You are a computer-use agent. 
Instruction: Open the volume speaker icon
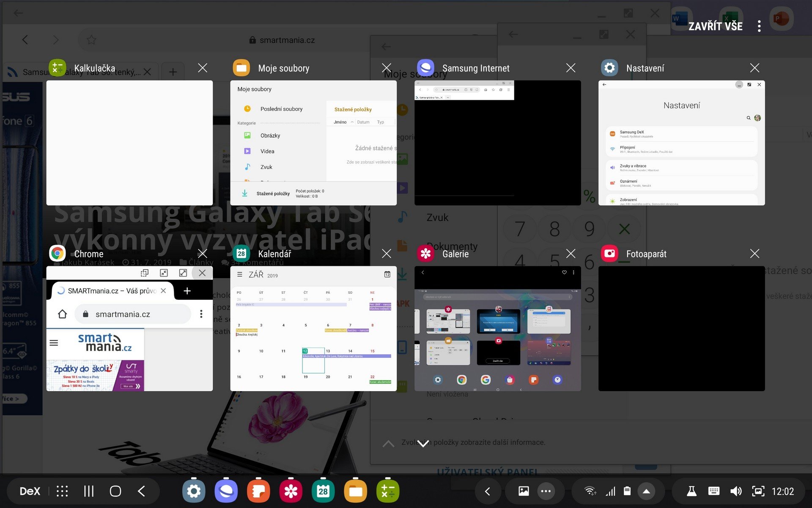point(736,491)
